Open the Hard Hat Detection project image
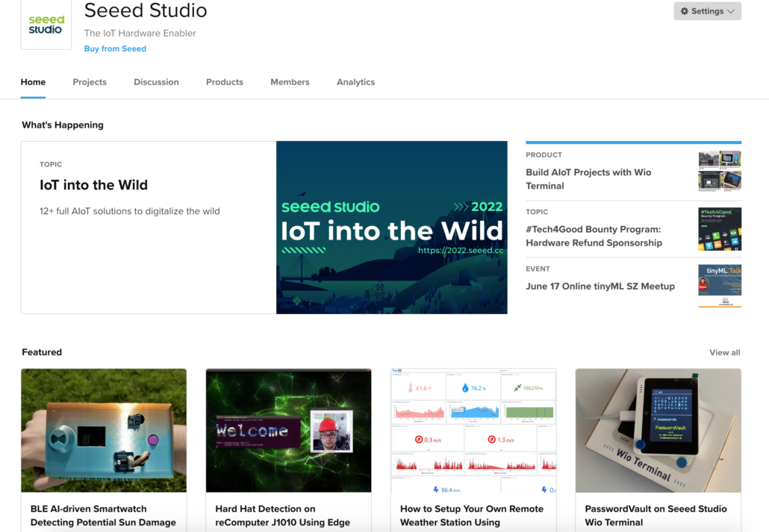This screenshot has height=532, width=769. [288, 431]
